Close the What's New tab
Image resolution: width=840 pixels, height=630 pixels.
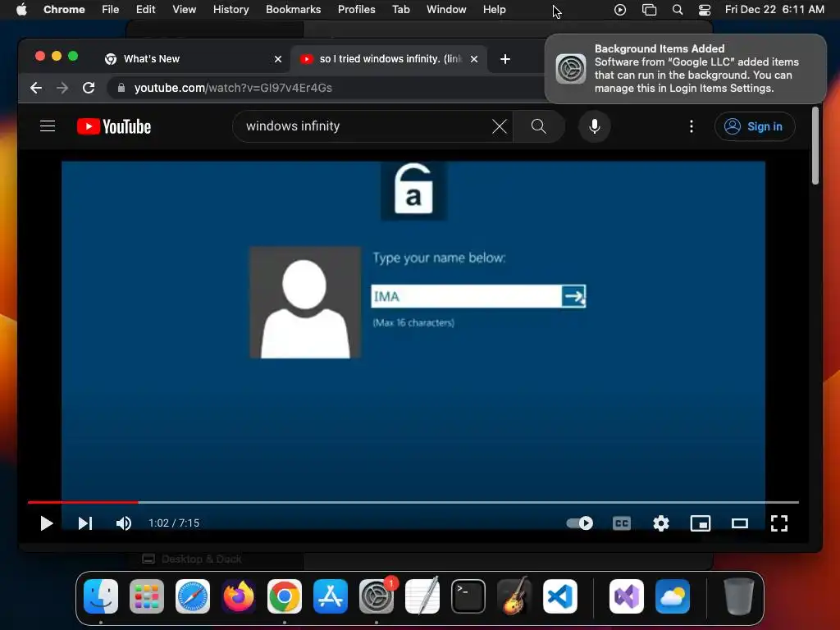278,59
